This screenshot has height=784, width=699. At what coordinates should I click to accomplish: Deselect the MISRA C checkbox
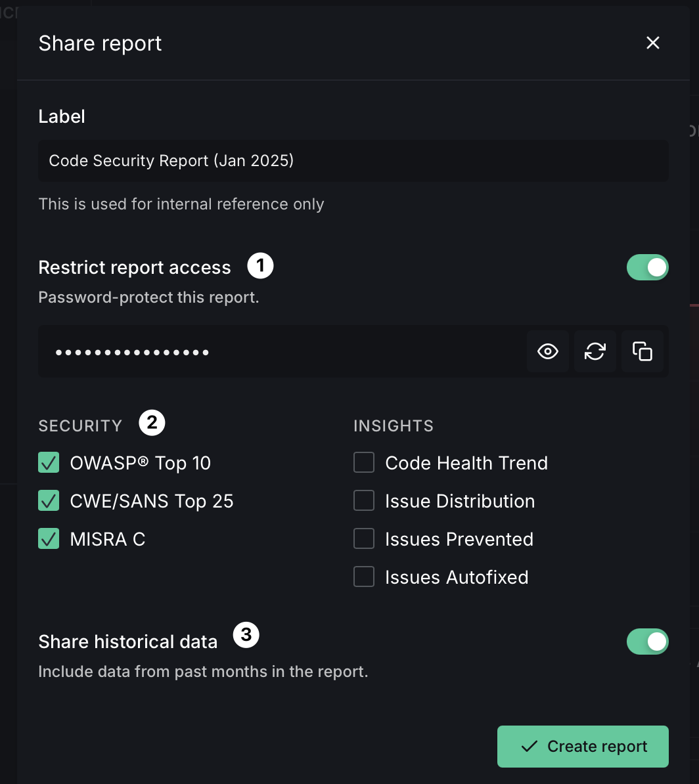[x=49, y=539]
